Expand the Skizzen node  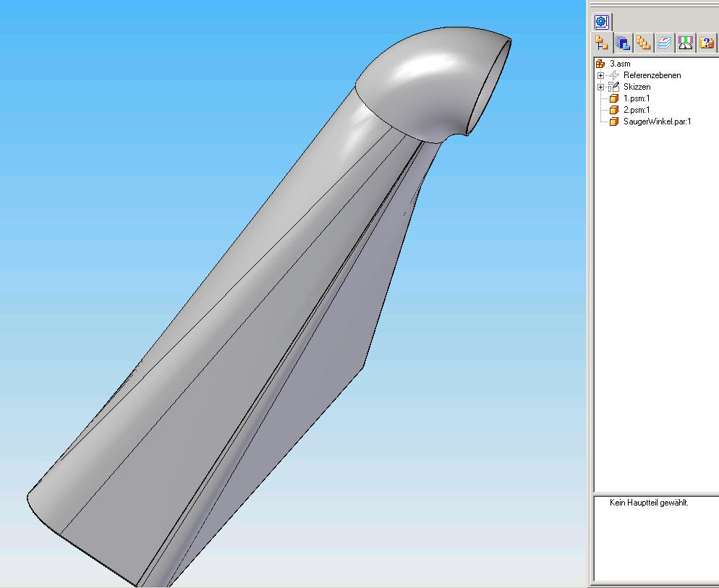[600, 87]
